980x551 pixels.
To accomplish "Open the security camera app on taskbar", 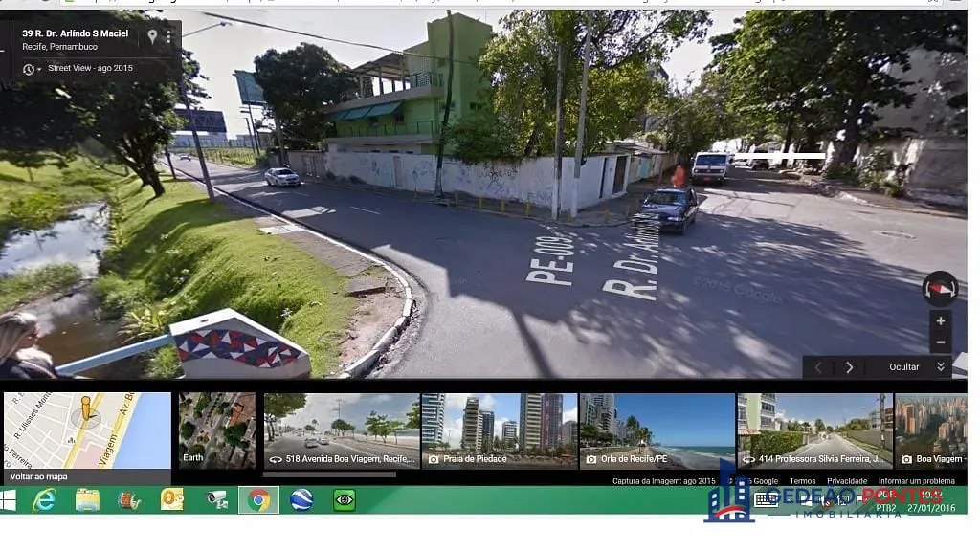I will 217,499.
